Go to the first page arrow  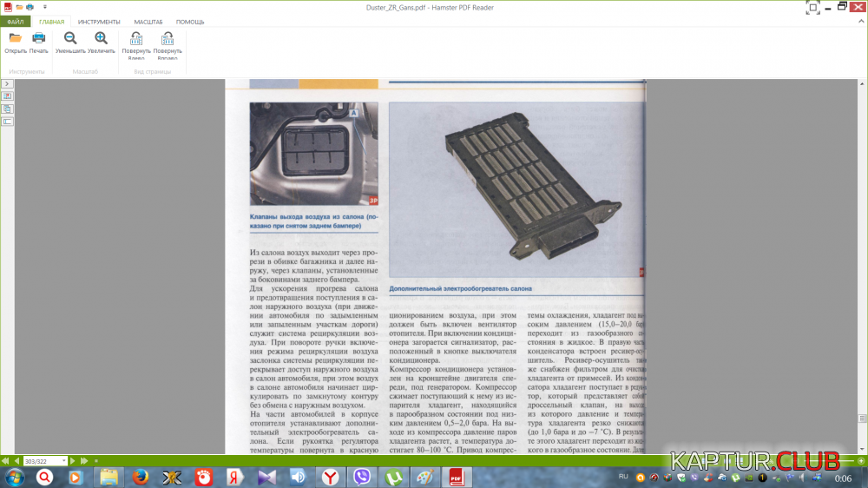[x=6, y=460]
